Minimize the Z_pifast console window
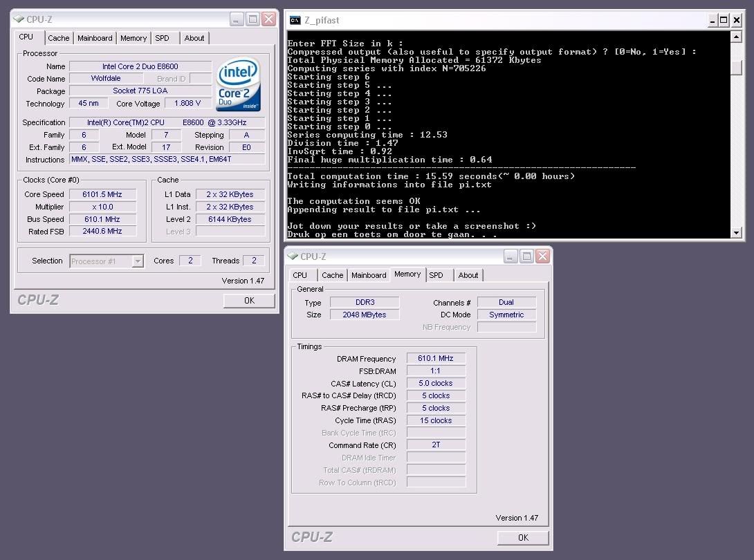This screenshot has width=754, height=560. pyautogui.click(x=712, y=20)
